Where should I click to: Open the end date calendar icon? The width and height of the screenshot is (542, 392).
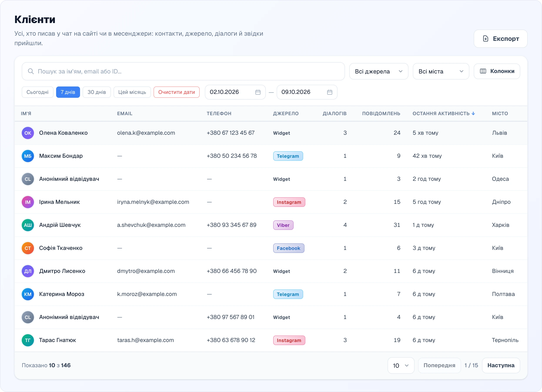[330, 92]
